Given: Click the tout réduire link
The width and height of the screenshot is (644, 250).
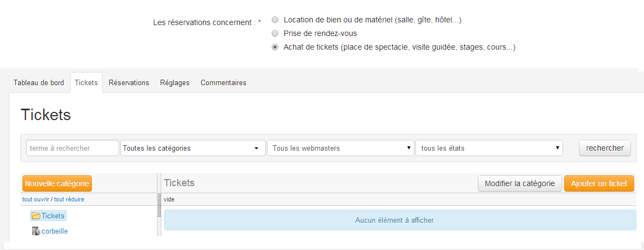Looking at the screenshot, I should [69, 200].
